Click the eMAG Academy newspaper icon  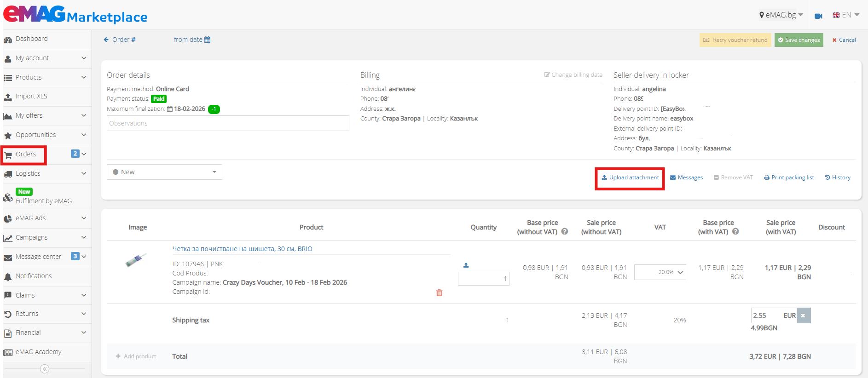[x=8, y=353]
